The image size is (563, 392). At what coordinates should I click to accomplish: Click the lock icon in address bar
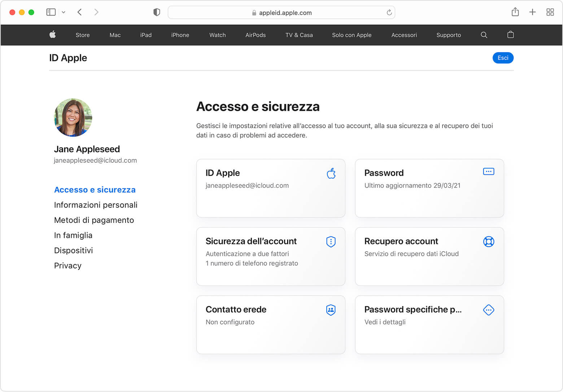(x=254, y=13)
